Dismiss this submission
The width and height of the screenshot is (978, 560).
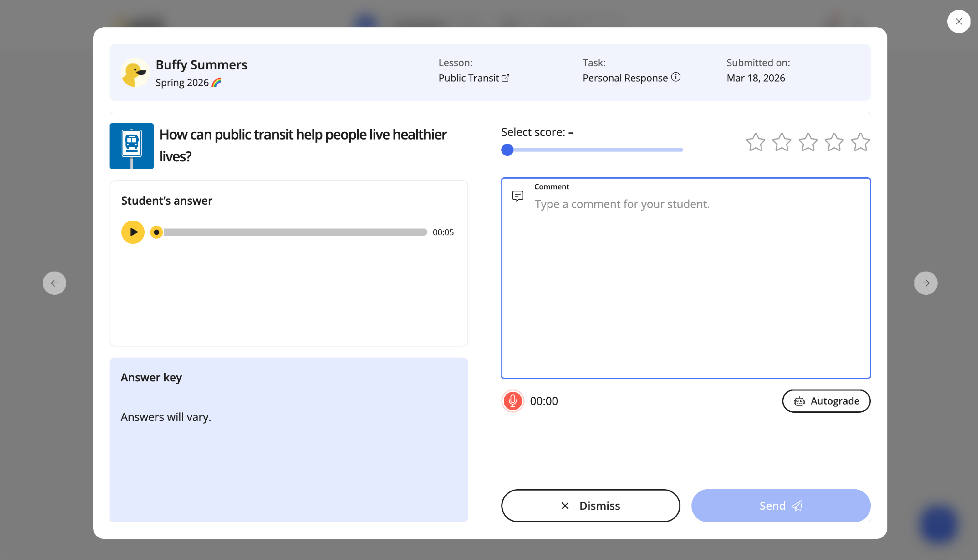tap(590, 505)
